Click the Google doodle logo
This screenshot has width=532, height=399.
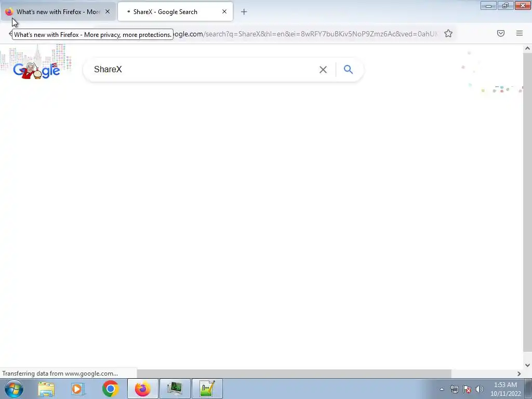click(36, 70)
